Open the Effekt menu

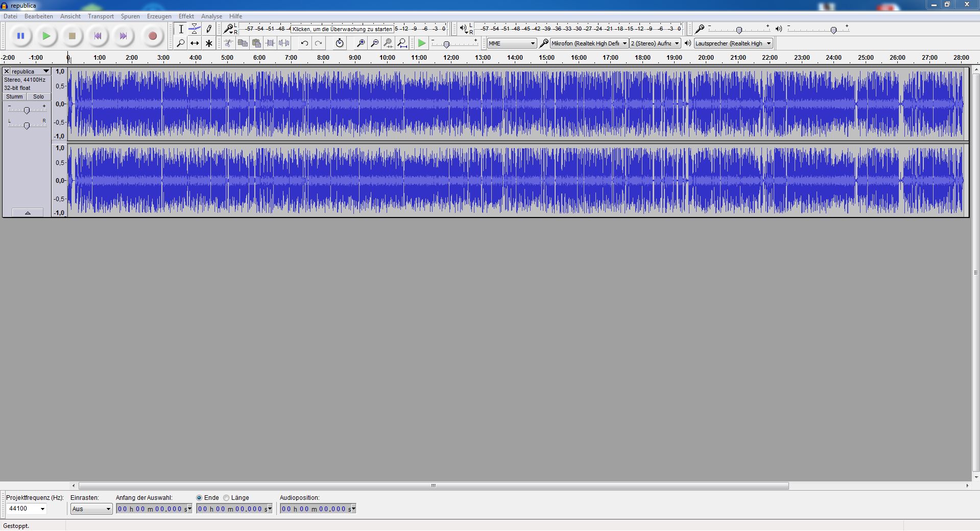[186, 16]
